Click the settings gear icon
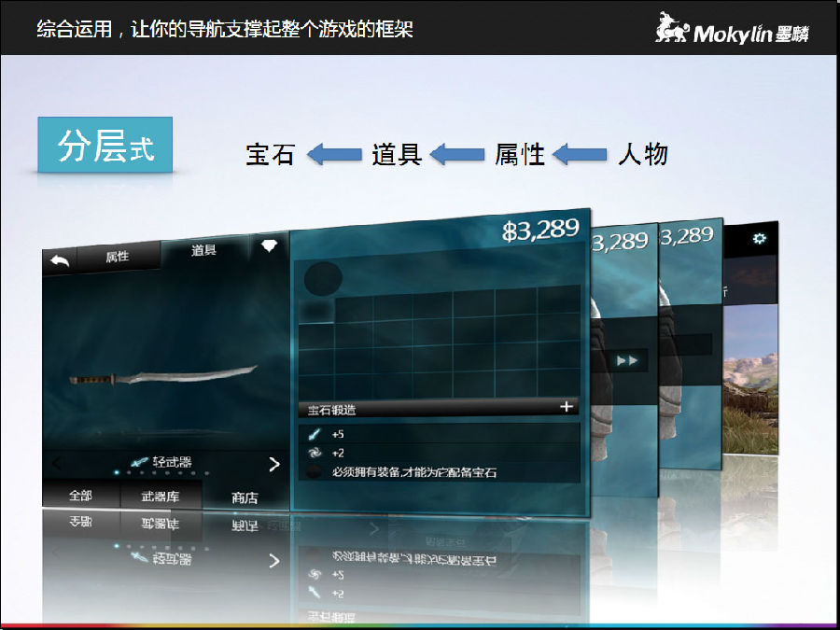Screen dimensions: 840x630 click(x=759, y=239)
